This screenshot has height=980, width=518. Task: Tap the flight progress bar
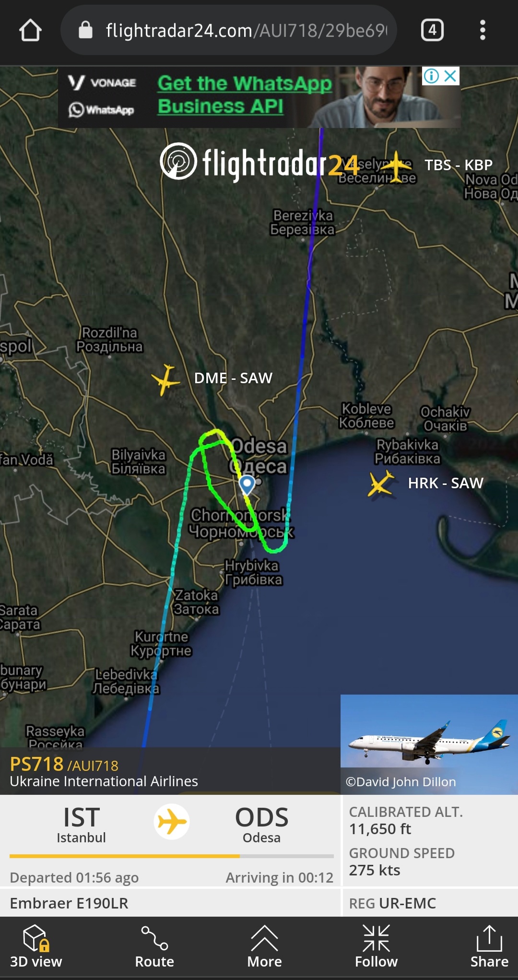point(172,856)
